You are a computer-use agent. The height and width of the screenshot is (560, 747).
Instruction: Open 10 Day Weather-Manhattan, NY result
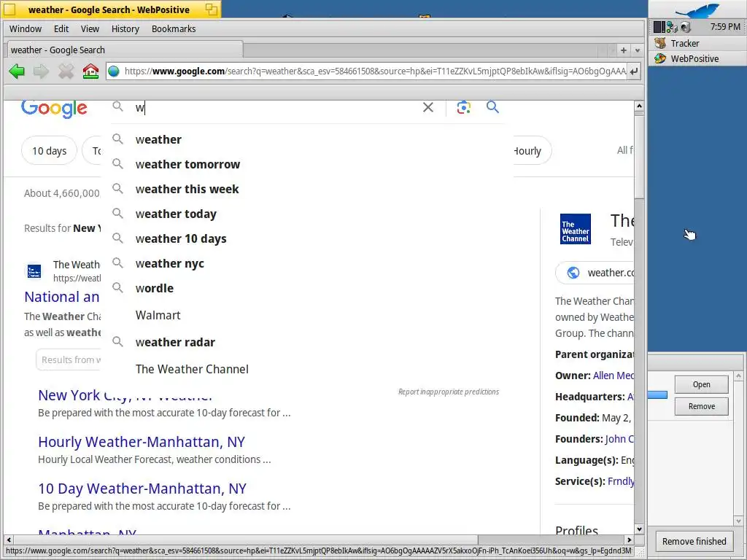point(142,489)
